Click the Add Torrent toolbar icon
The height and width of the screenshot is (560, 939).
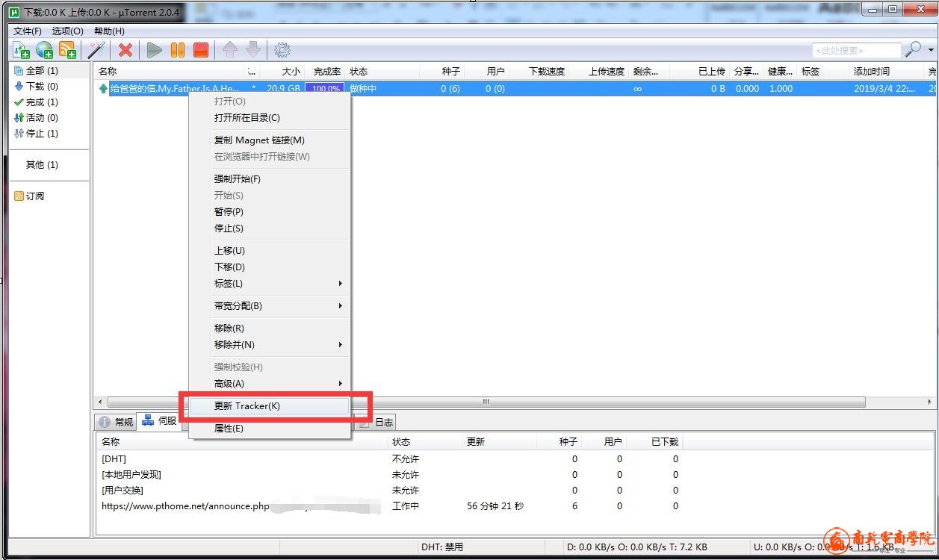(21, 50)
